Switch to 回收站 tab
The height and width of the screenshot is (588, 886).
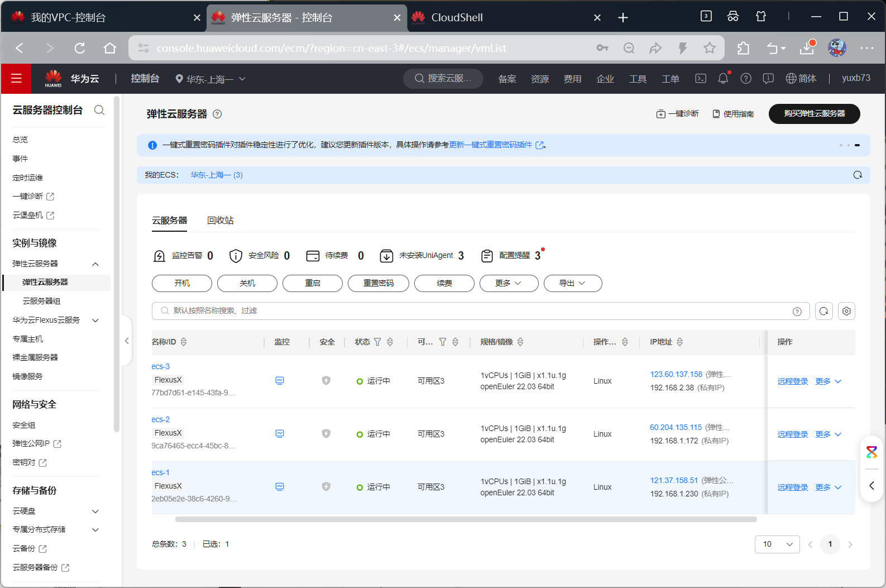coord(221,221)
